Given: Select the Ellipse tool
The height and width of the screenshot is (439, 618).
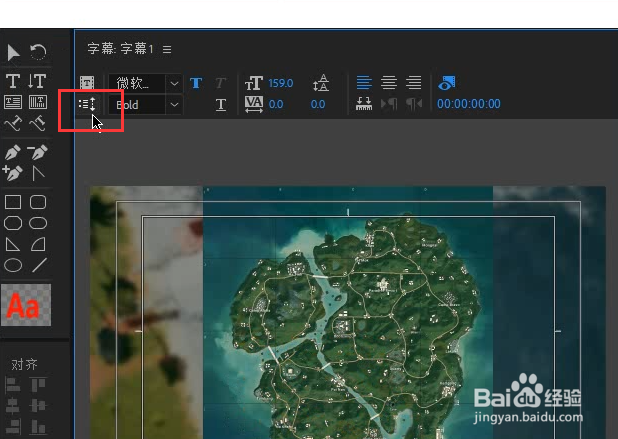Looking at the screenshot, I should click(x=13, y=265).
